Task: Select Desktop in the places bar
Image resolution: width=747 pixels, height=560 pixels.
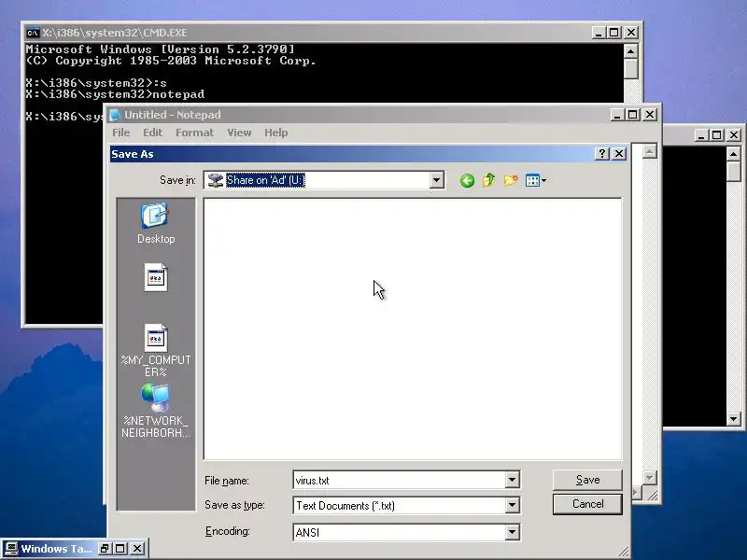Action: pos(156,223)
